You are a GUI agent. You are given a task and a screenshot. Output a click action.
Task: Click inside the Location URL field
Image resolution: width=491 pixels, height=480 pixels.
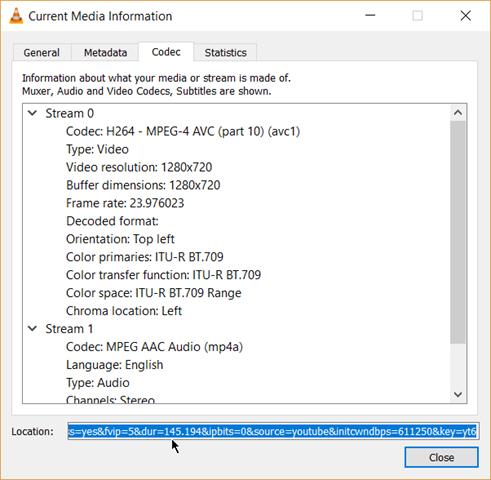[273, 431]
